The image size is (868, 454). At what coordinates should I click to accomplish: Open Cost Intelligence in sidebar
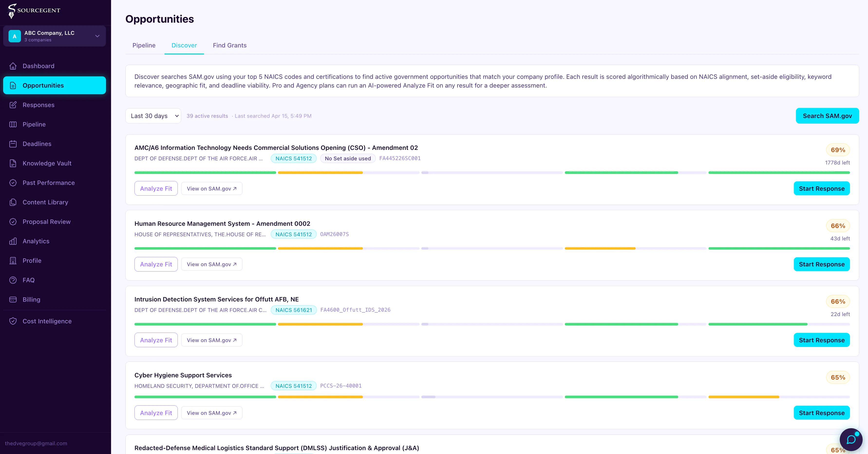point(55,321)
